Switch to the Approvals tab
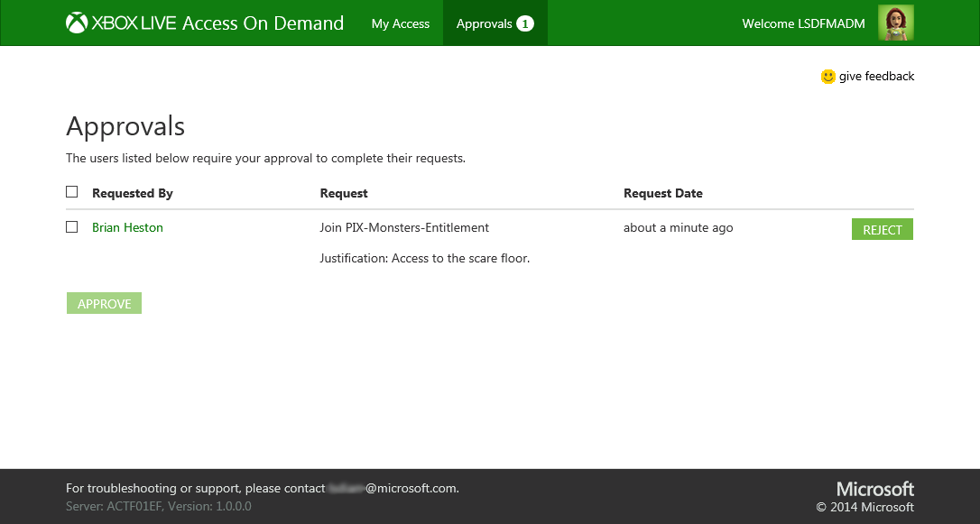The height and width of the screenshot is (524, 980). (495, 23)
